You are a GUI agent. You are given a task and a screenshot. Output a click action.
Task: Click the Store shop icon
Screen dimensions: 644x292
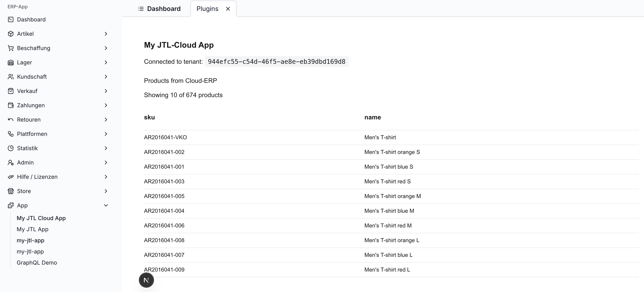tap(11, 191)
